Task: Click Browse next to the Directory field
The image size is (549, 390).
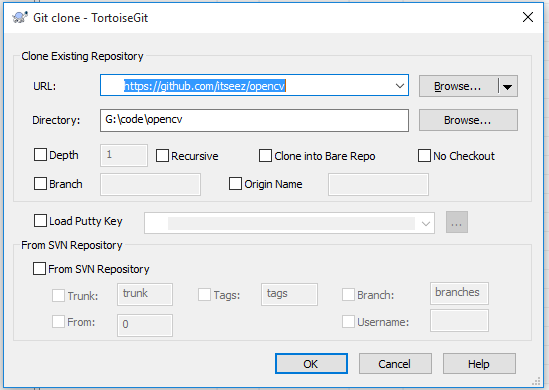Action: click(468, 120)
